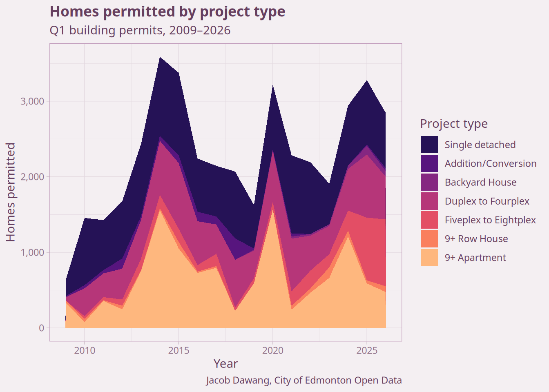Image resolution: width=549 pixels, height=392 pixels.
Task: Select the 2020 x-axis tick label
Action: click(x=272, y=350)
